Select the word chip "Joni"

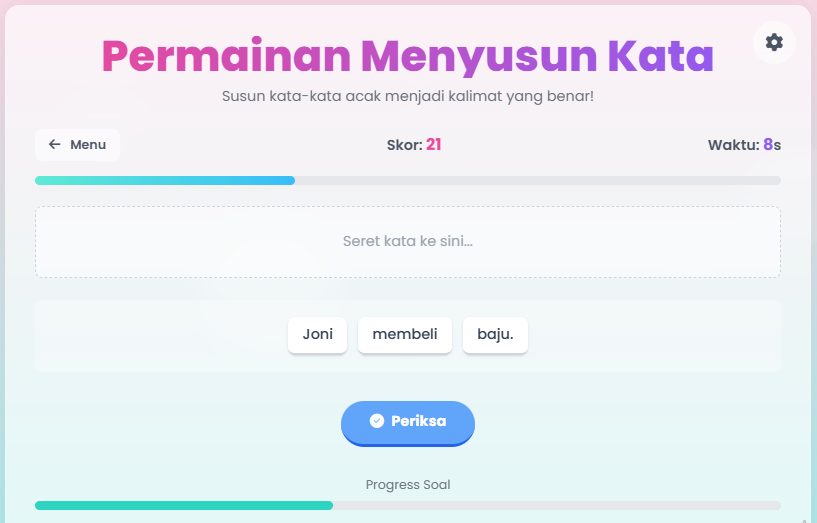click(318, 335)
